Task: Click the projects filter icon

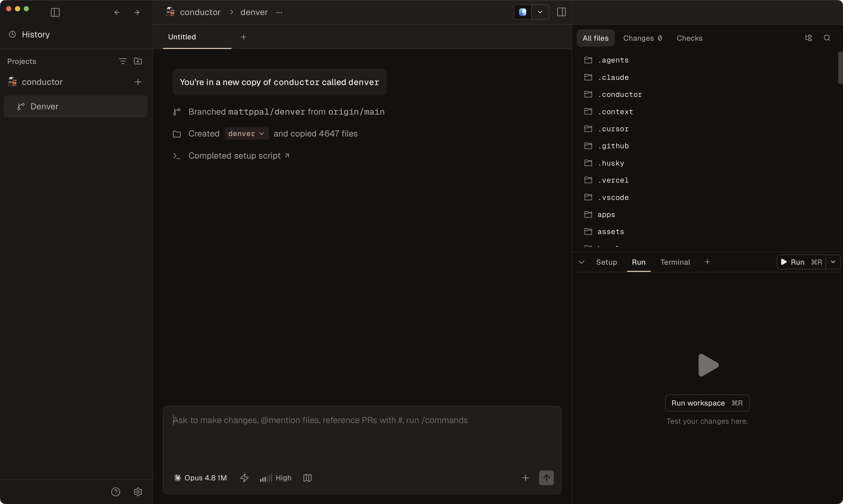Action: [x=123, y=61]
